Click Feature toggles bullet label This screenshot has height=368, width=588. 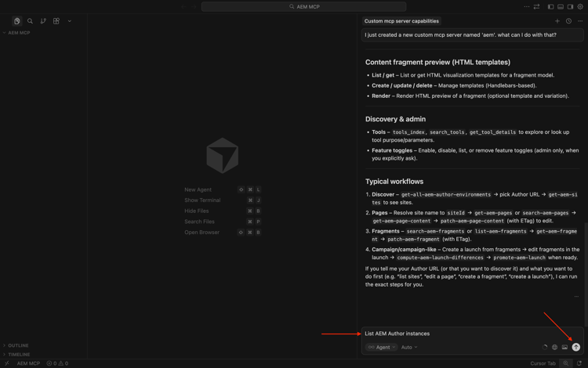pyautogui.click(x=392, y=150)
